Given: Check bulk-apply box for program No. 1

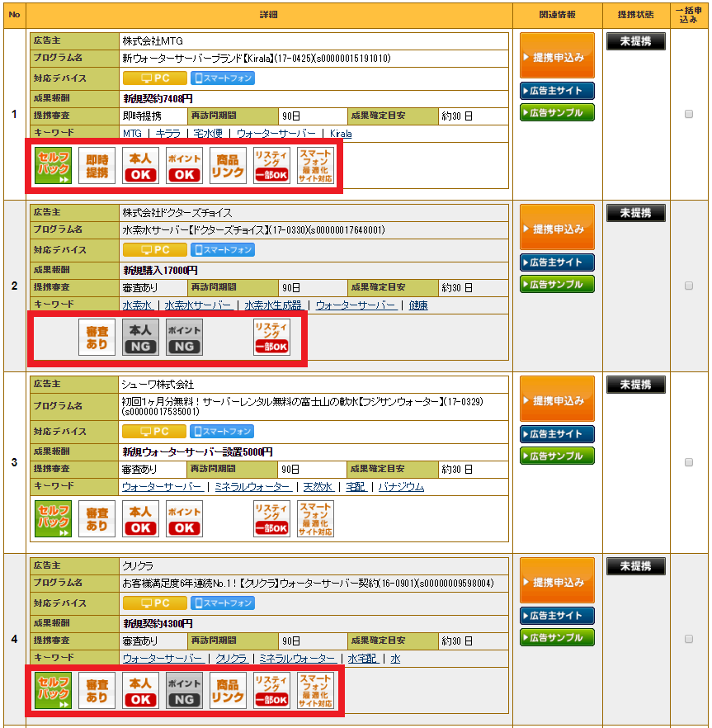Looking at the screenshot, I should [x=689, y=114].
